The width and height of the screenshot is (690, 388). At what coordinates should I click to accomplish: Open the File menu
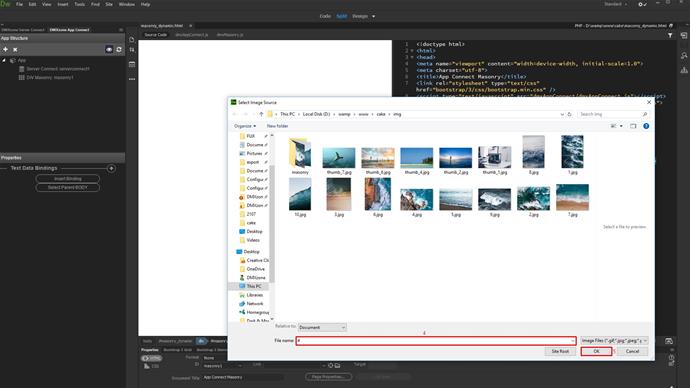19,4
